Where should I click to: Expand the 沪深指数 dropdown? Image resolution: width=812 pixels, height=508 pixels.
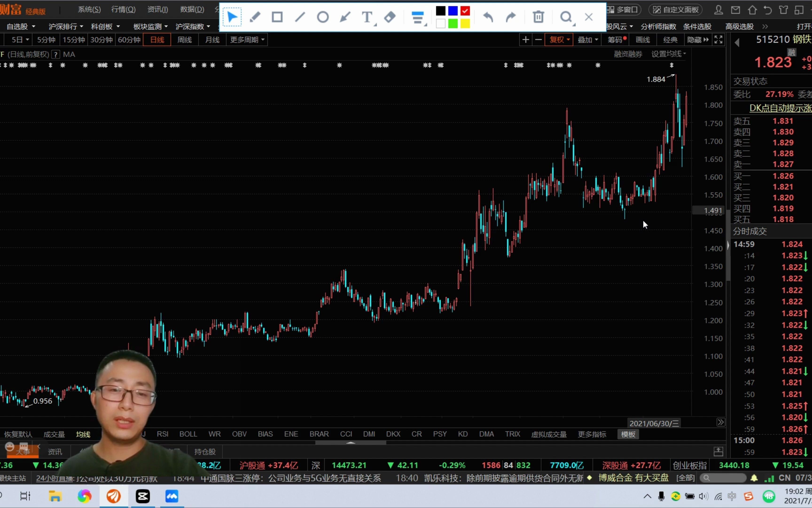[x=193, y=26]
